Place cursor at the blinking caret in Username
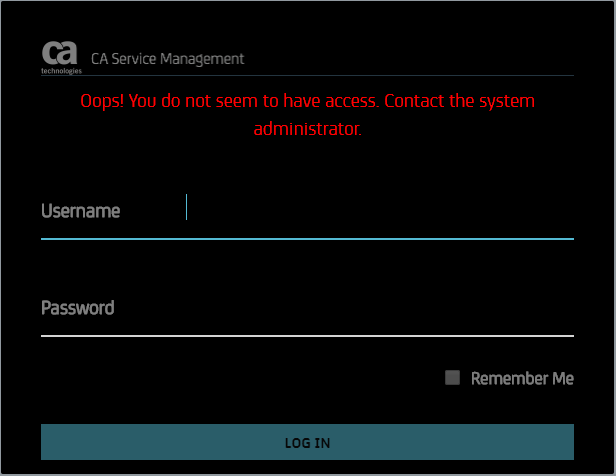This screenshot has height=476, width=616. tap(187, 207)
